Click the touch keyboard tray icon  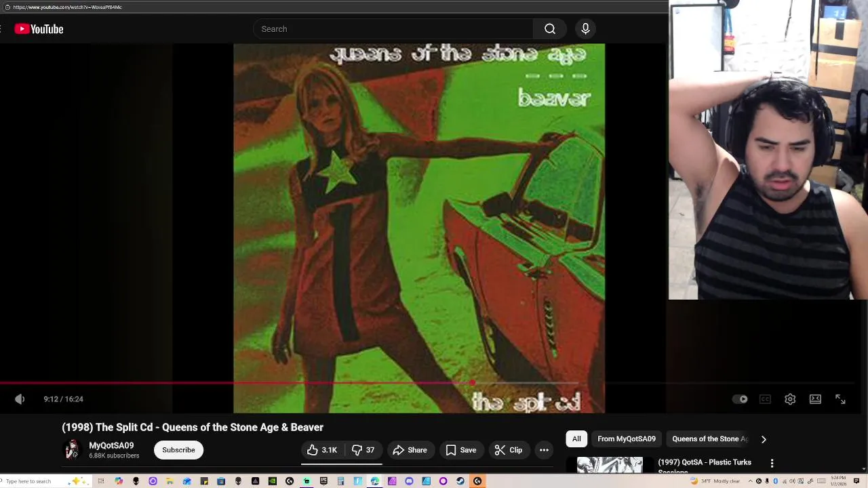821,481
